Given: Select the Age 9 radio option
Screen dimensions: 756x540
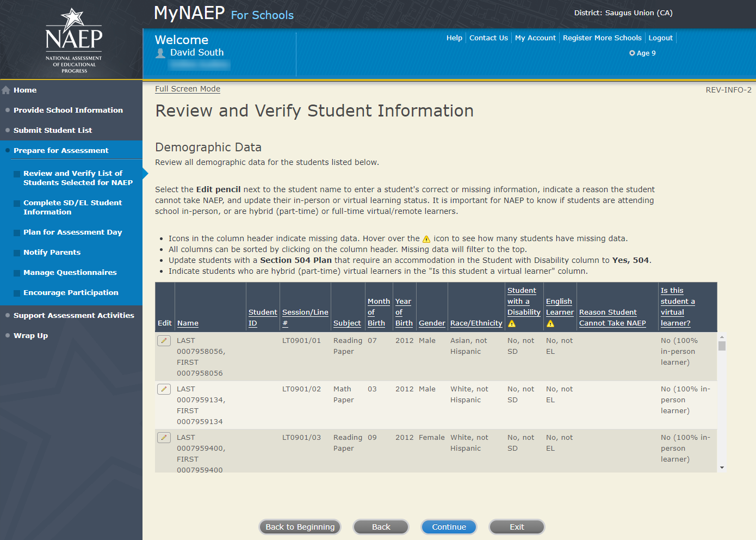Looking at the screenshot, I should [632, 53].
